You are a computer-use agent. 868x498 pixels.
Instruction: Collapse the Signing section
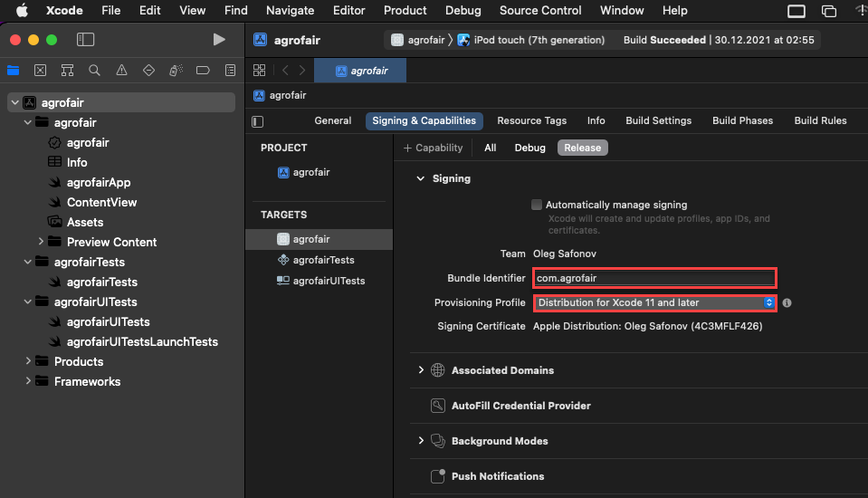point(421,178)
